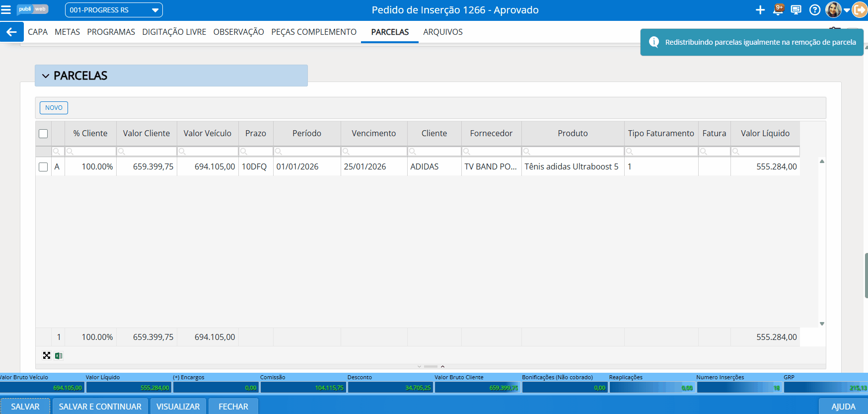This screenshot has height=414, width=868.
Task: Open the help question mark icon
Action: 814,10
